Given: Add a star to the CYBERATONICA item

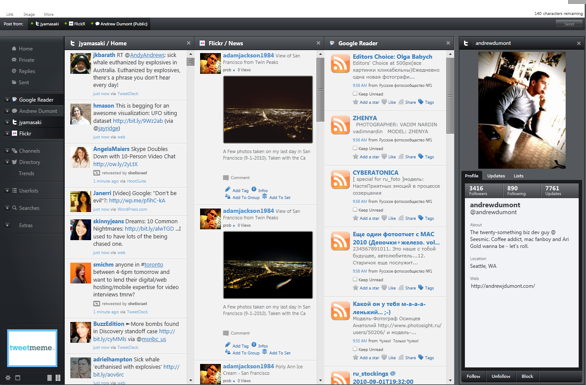Looking at the screenshot, I should point(366,218).
